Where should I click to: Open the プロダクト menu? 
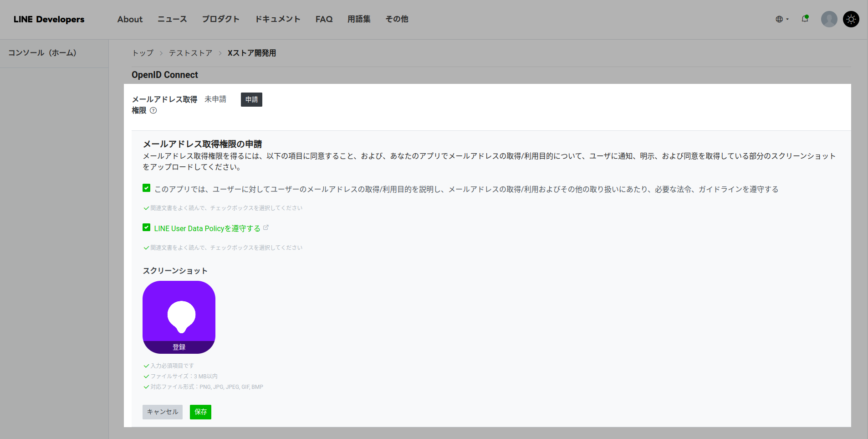pos(220,19)
